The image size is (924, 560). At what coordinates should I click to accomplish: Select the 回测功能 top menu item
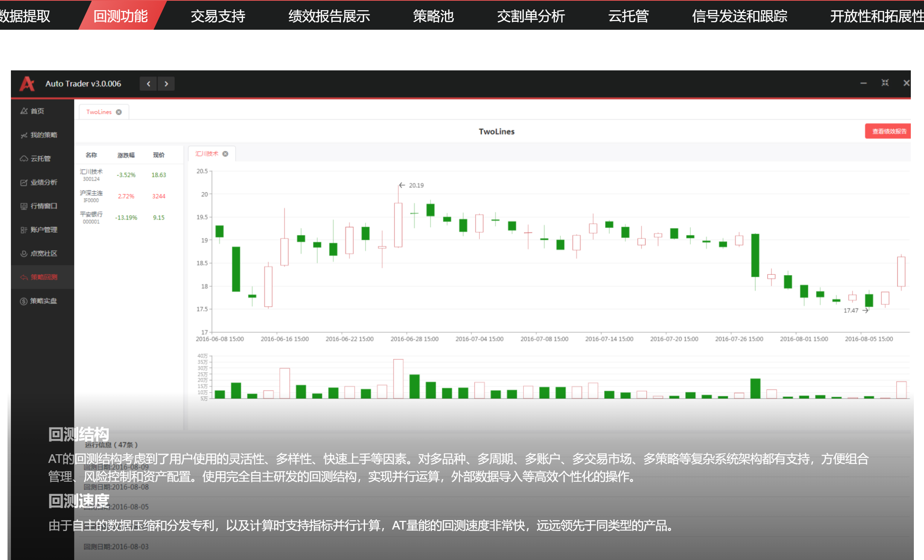point(120,16)
